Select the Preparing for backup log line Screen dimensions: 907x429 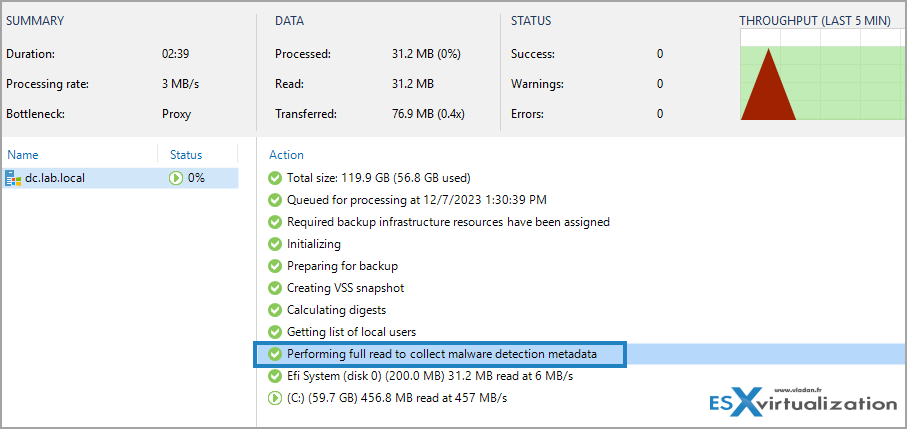coord(342,266)
